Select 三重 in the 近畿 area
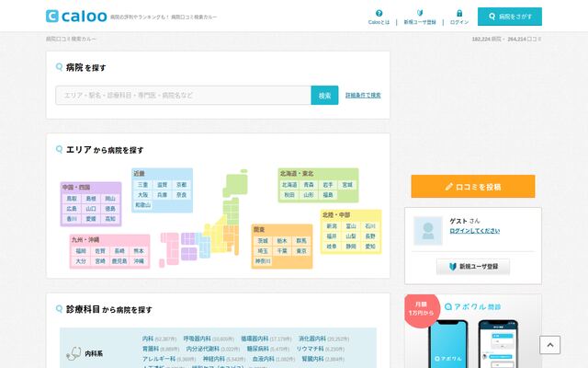Screen dimensions: 588x368 pos(143,185)
